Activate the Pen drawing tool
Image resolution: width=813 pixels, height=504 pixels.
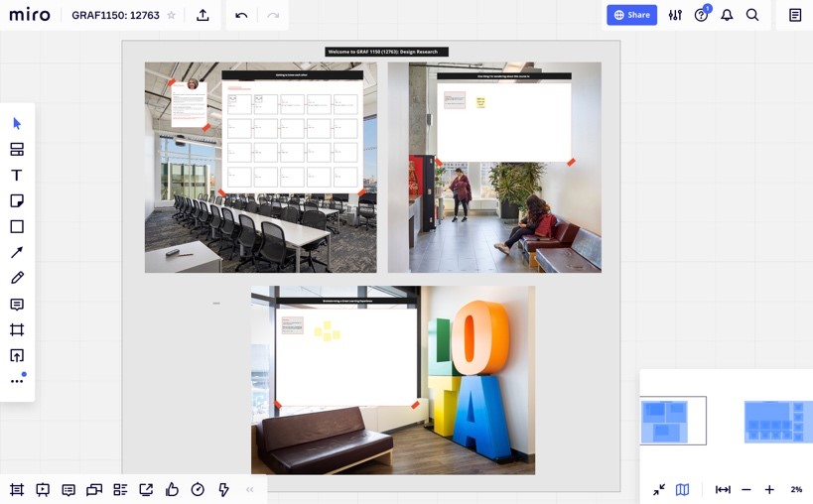(x=17, y=279)
